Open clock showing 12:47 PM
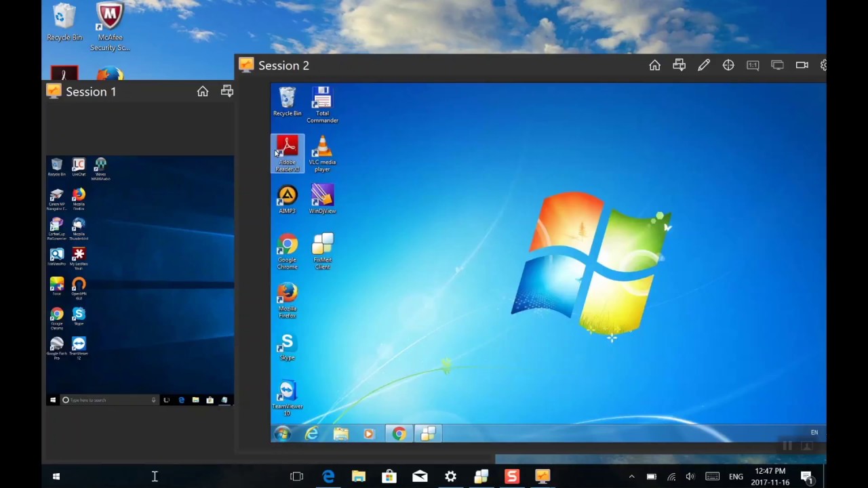 click(770, 476)
